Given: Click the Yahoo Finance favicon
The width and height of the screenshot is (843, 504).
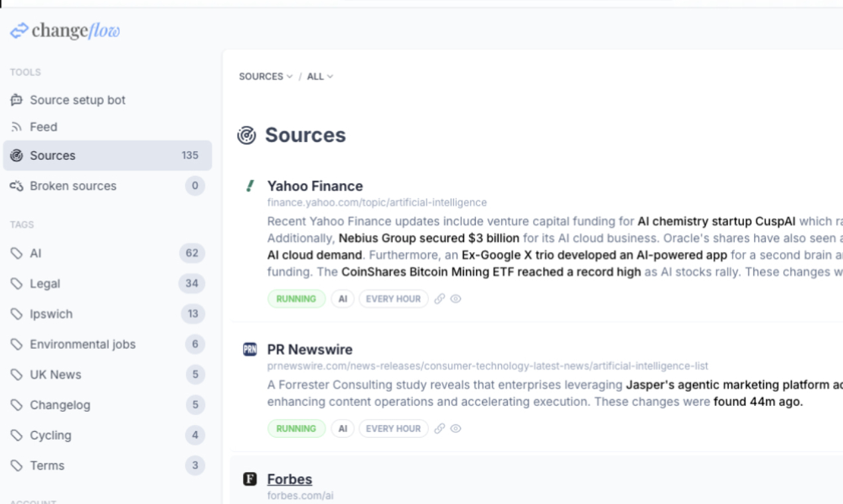Looking at the screenshot, I should (x=250, y=186).
